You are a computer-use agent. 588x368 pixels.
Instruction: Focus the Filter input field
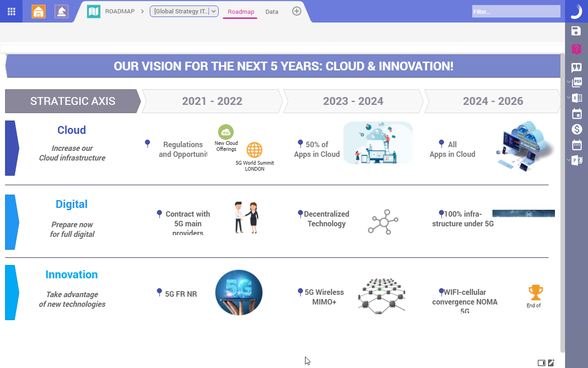(516, 11)
